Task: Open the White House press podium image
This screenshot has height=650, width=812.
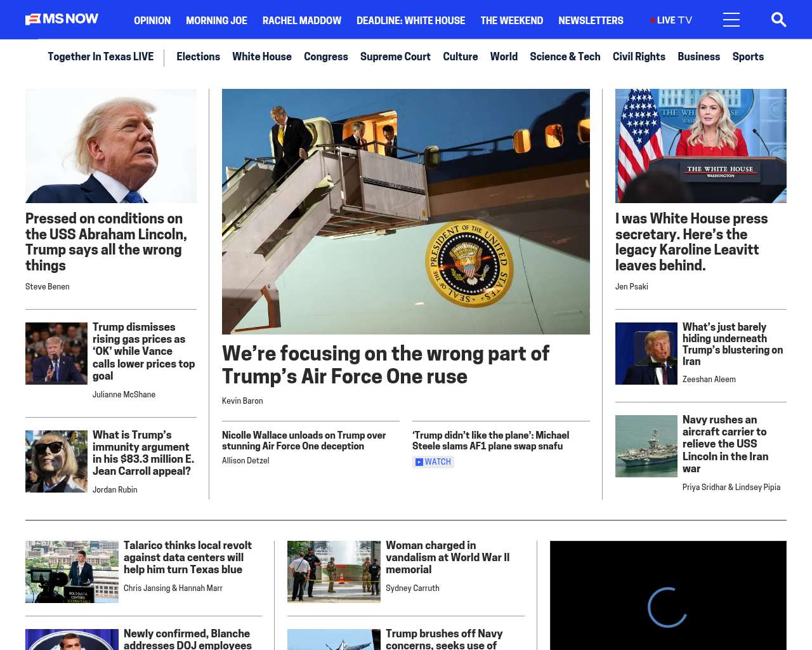Action: [x=701, y=146]
